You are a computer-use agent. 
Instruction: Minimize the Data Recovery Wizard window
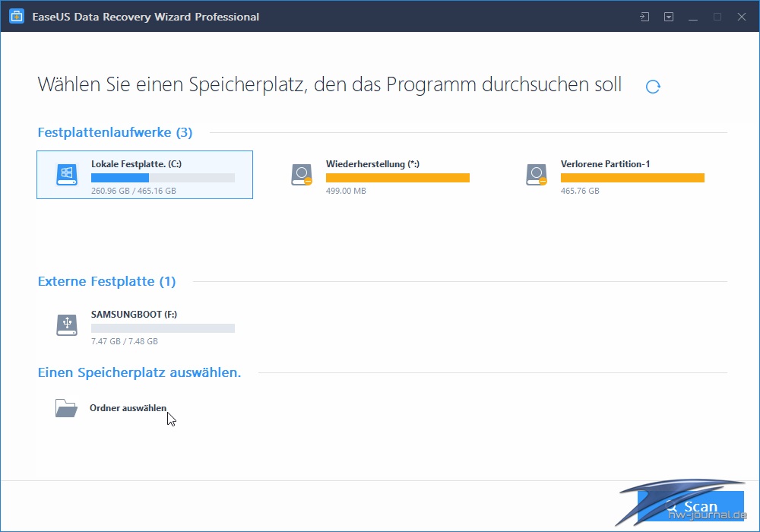click(693, 17)
